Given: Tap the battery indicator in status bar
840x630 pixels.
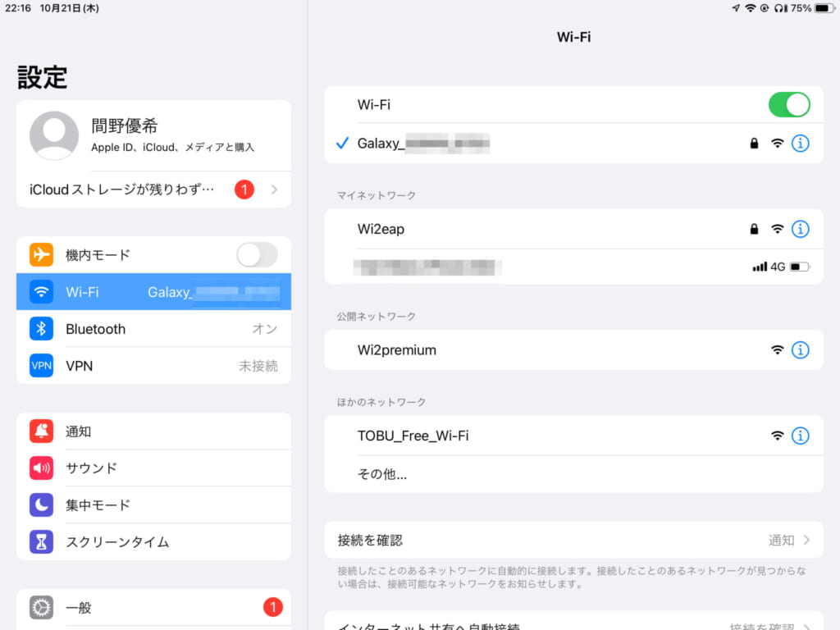Looking at the screenshot, I should [x=822, y=8].
